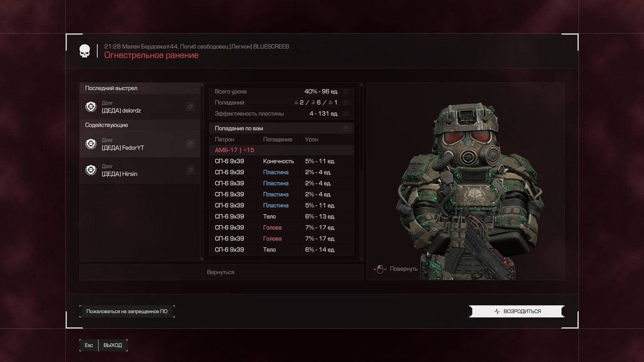Click the Попадание column header
Screen dimensions: 644x362
[278, 139]
